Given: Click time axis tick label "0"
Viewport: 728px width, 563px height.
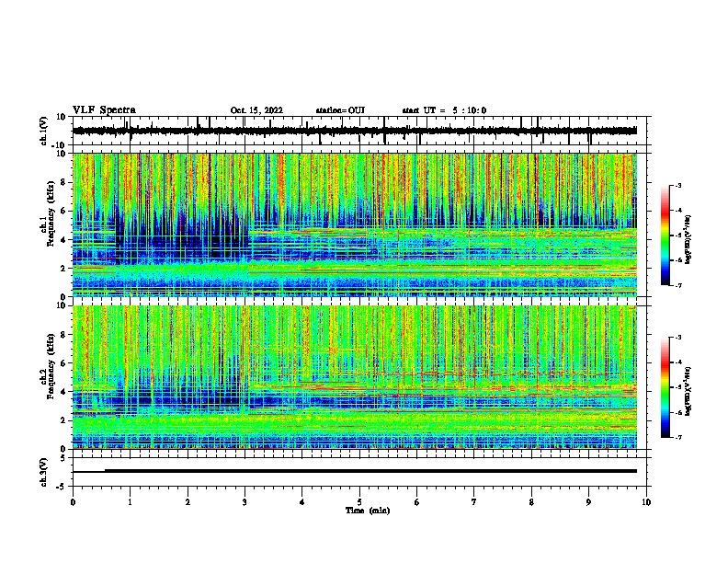Looking at the screenshot, I should point(73,502).
